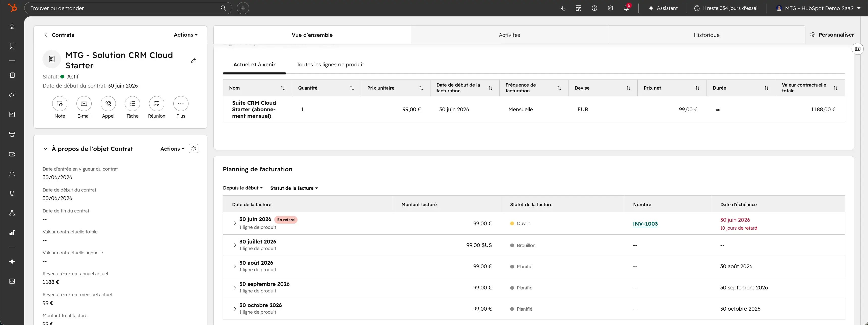Click Suite CRM Cloud Starter product name
The height and width of the screenshot is (325, 868).
pyautogui.click(x=254, y=110)
